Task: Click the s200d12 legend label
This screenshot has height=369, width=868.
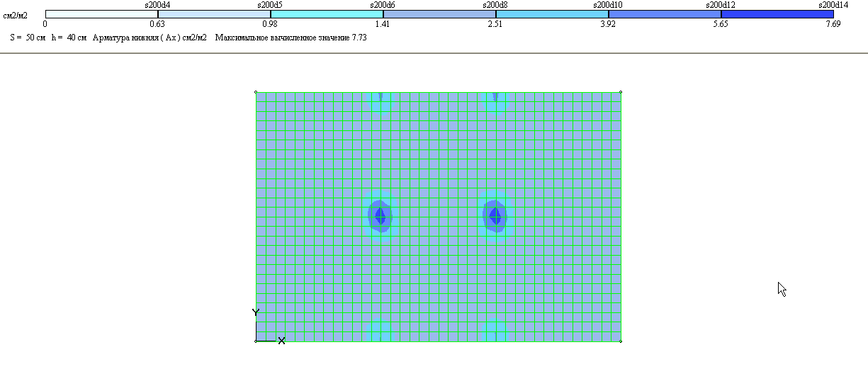Action: pyautogui.click(x=721, y=5)
